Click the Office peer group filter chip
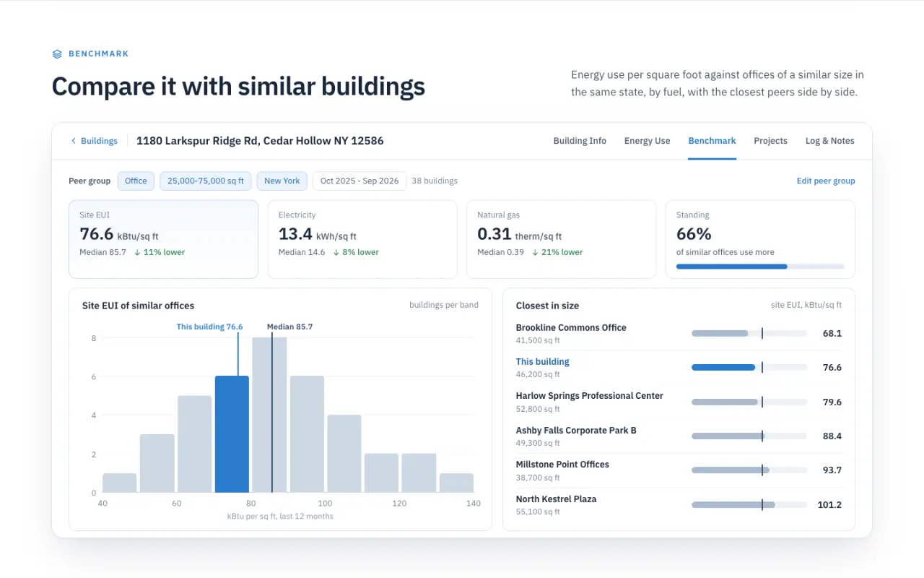924x578 pixels. point(136,181)
